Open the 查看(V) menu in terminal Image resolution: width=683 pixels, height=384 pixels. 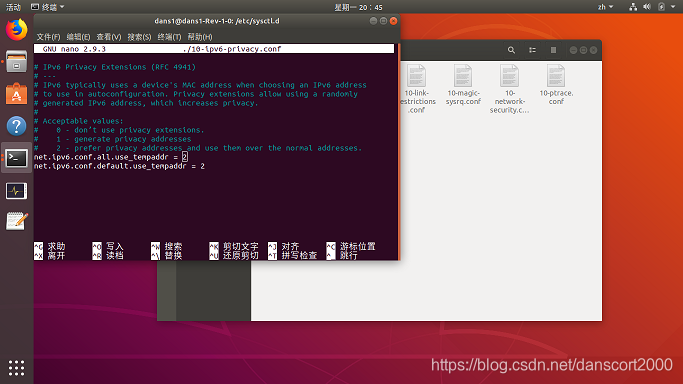pyautogui.click(x=109, y=37)
